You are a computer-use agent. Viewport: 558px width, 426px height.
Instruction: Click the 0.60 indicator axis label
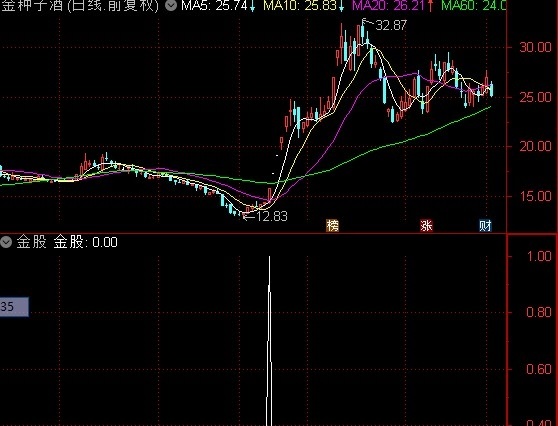(x=539, y=369)
